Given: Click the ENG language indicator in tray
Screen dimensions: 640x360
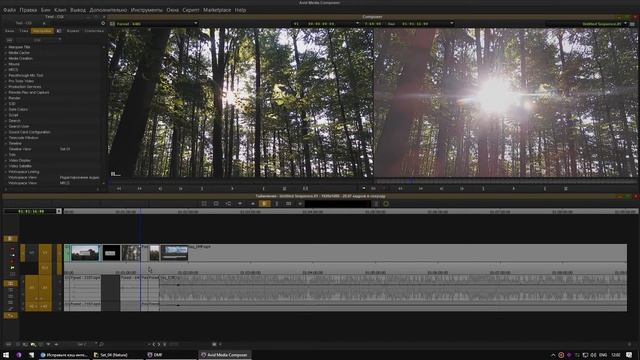Looking at the screenshot, I should pos(603,355).
